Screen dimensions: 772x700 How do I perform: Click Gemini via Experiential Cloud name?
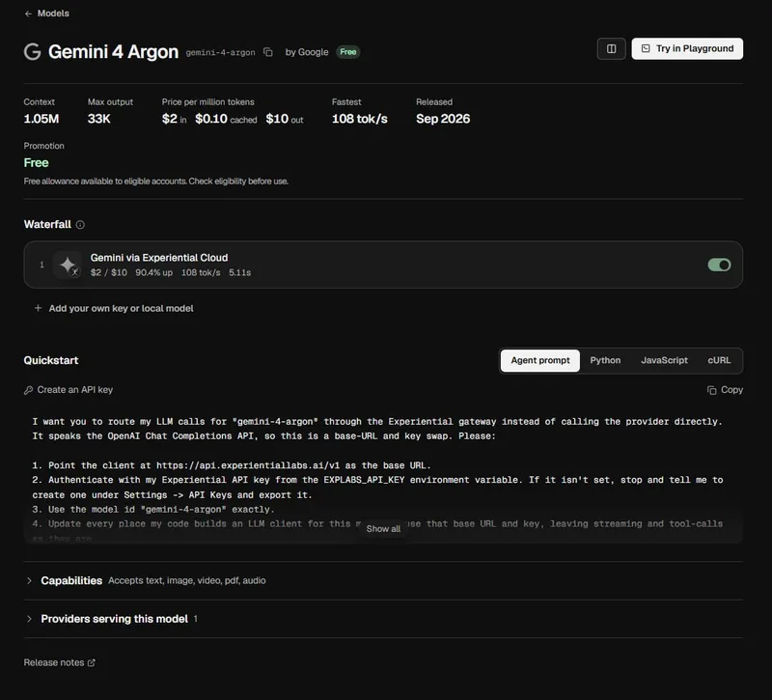click(159, 258)
